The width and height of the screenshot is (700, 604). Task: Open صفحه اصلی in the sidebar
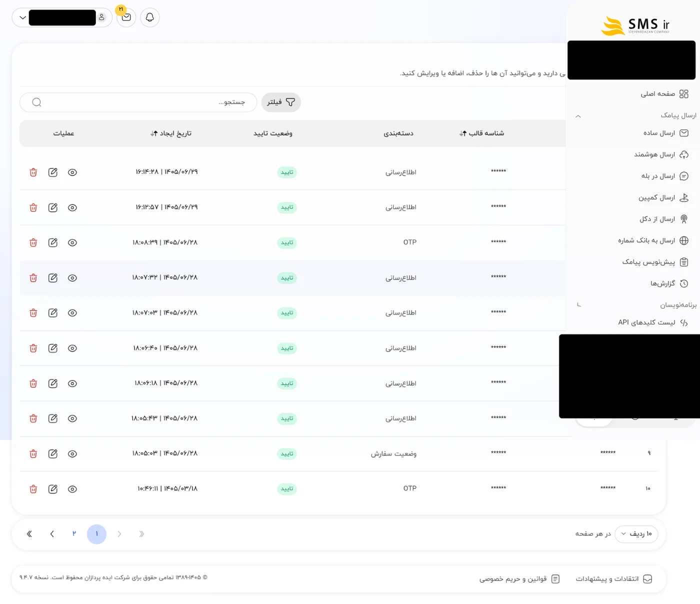pyautogui.click(x=664, y=94)
